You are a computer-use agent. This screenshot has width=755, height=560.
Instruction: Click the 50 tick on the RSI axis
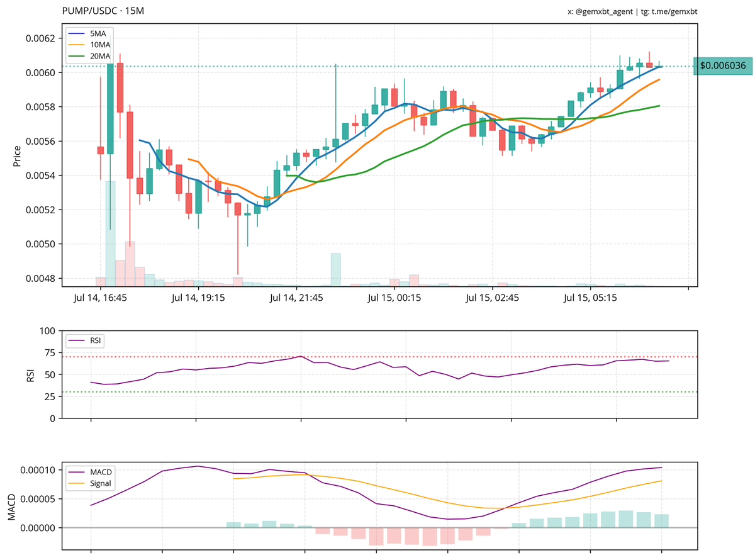(x=51, y=374)
